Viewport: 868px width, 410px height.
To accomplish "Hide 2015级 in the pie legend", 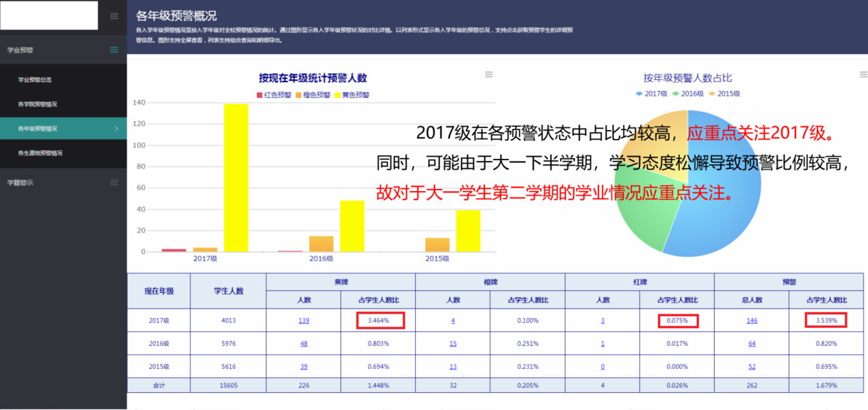I will point(724,94).
